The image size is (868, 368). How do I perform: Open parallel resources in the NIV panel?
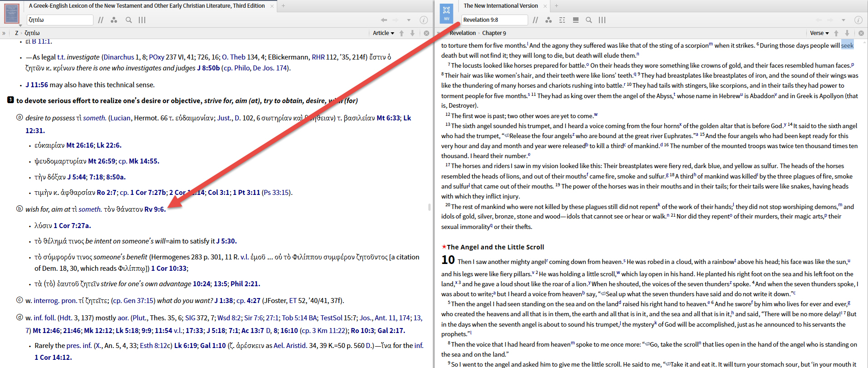(535, 20)
